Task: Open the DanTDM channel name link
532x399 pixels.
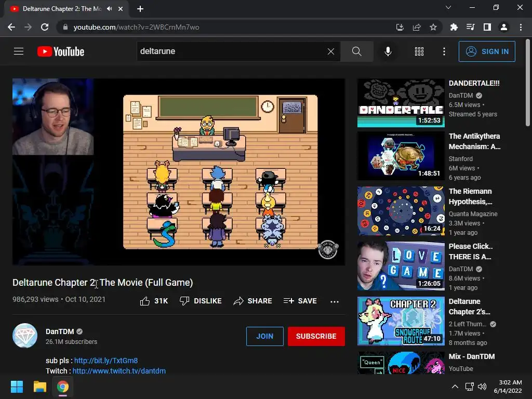Action: click(60, 331)
